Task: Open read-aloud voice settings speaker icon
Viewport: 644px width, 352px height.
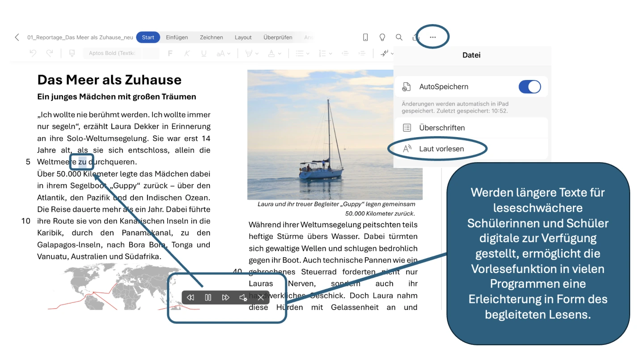Action: point(243,298)
